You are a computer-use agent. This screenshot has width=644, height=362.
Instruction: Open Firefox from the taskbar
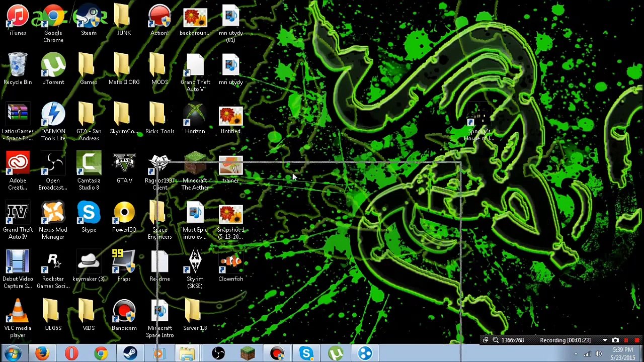click(x=42, y=353)
